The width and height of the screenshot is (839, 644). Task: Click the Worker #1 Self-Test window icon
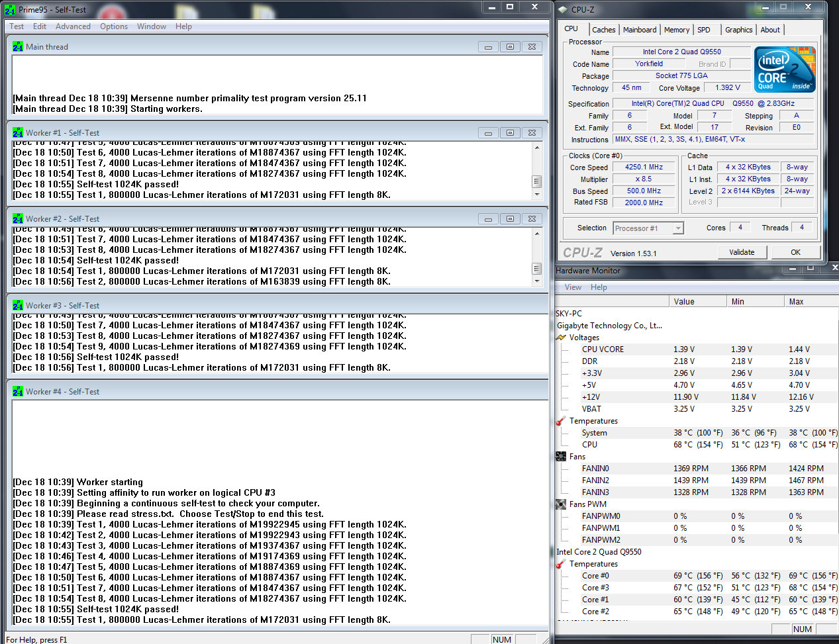pyautogui.click(x=18, y=133)
